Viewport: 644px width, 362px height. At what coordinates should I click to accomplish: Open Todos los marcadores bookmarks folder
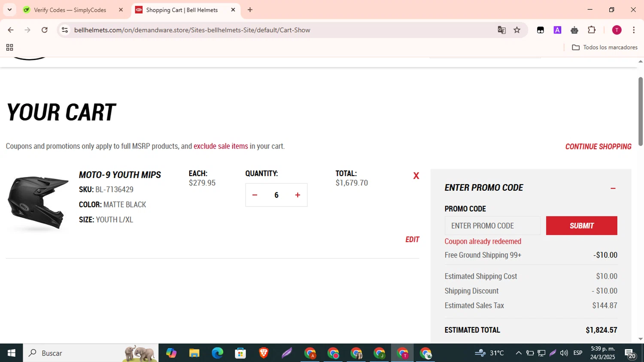[605, 47]
